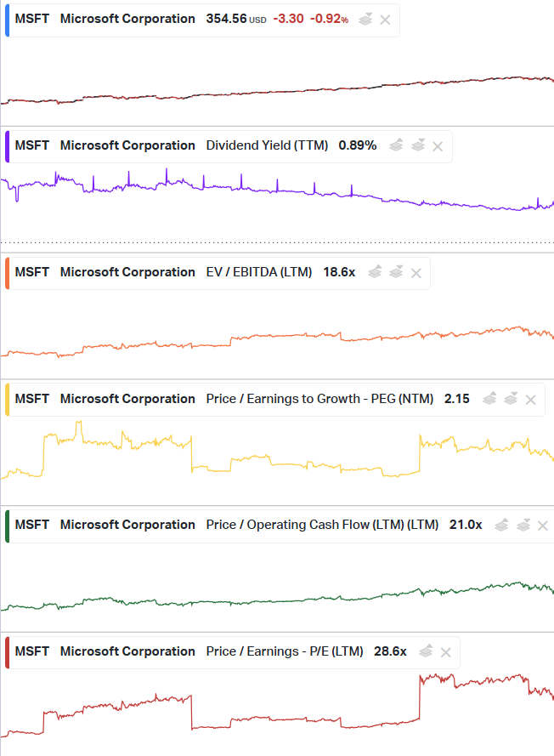Remove the Dividend Yield (TTM) series
554x756 pixels.
point(438,146)
